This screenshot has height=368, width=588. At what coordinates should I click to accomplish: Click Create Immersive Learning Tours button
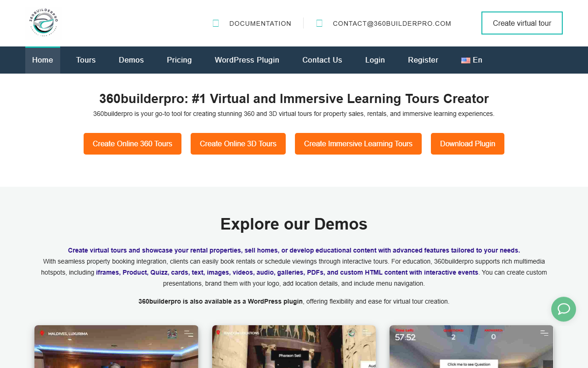358,144
